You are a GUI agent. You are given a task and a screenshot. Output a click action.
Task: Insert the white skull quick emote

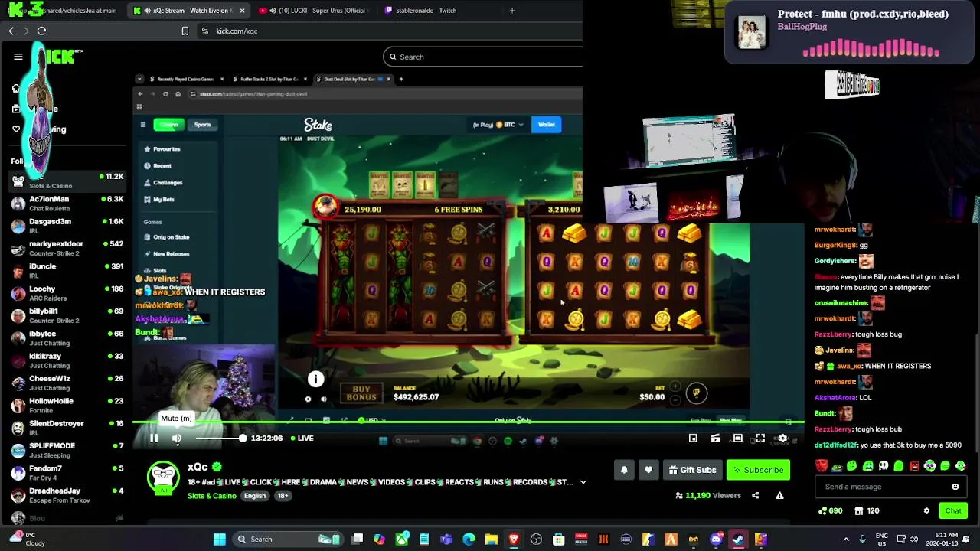click(884, 466)
